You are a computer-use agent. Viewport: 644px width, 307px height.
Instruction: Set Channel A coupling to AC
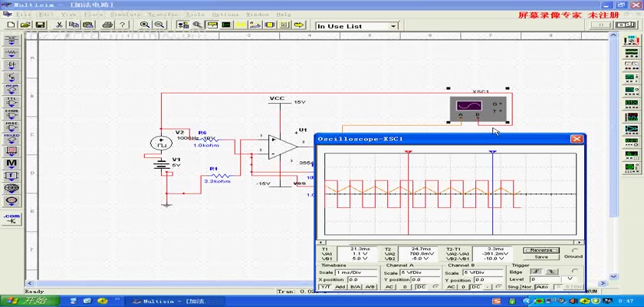click(390, 286)
